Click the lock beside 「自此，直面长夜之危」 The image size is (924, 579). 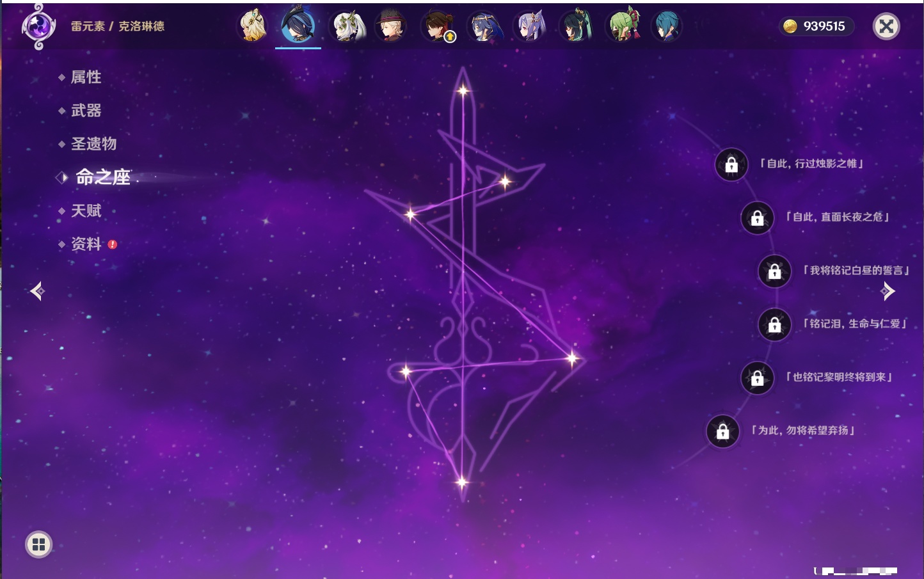(x=757, y=218)
